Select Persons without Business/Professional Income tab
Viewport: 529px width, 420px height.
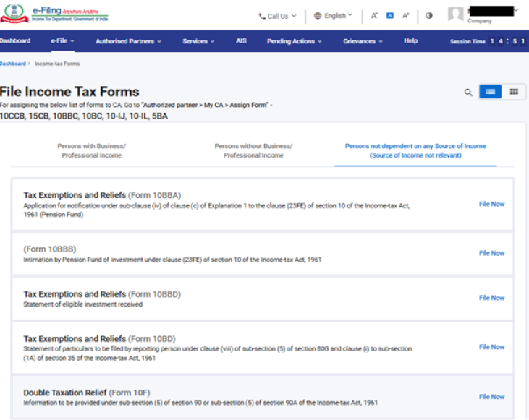pos(253,150)
